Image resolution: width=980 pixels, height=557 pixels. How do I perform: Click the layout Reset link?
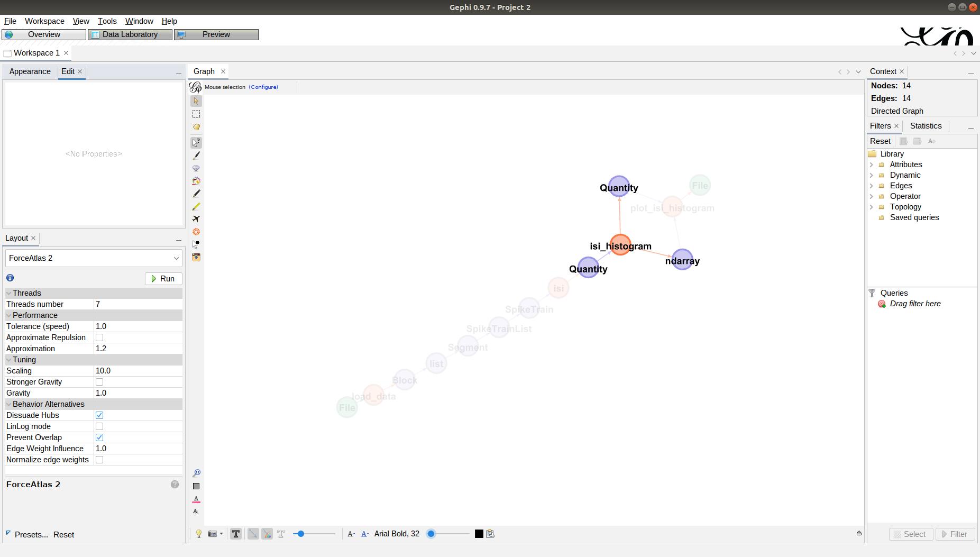click(63, 535)
